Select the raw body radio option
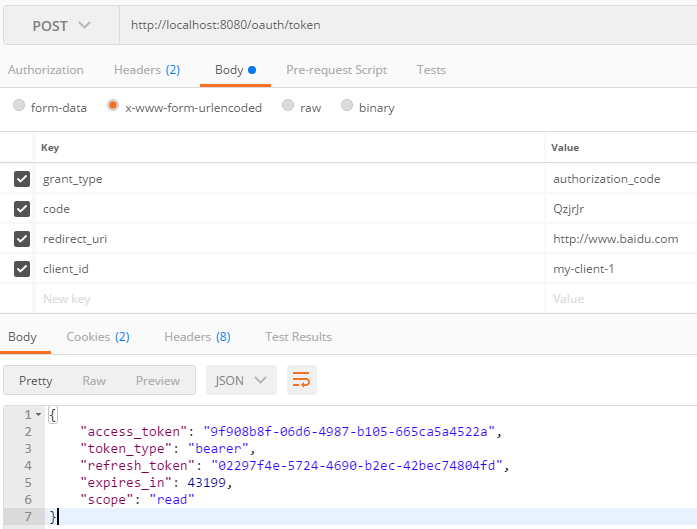The width and height of the screenshot is (697, 529). coord(288,107)
